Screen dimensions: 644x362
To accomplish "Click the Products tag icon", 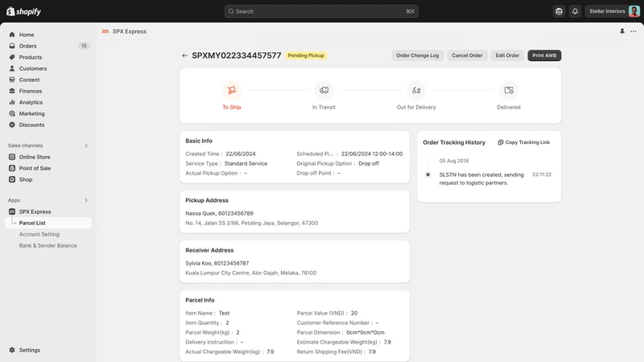I will point(12,57).
